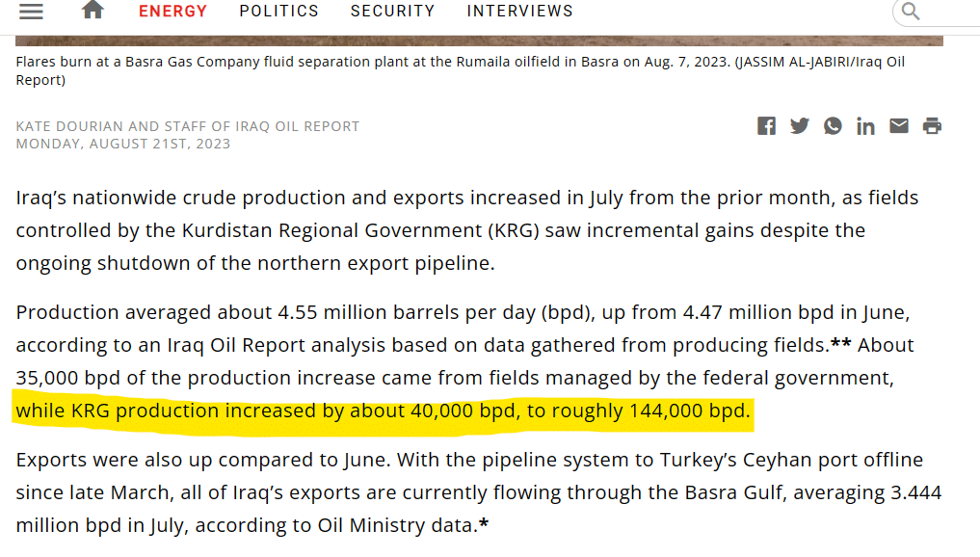Share article on LinkedIn
980x557 pixels.
coord(865,126)
